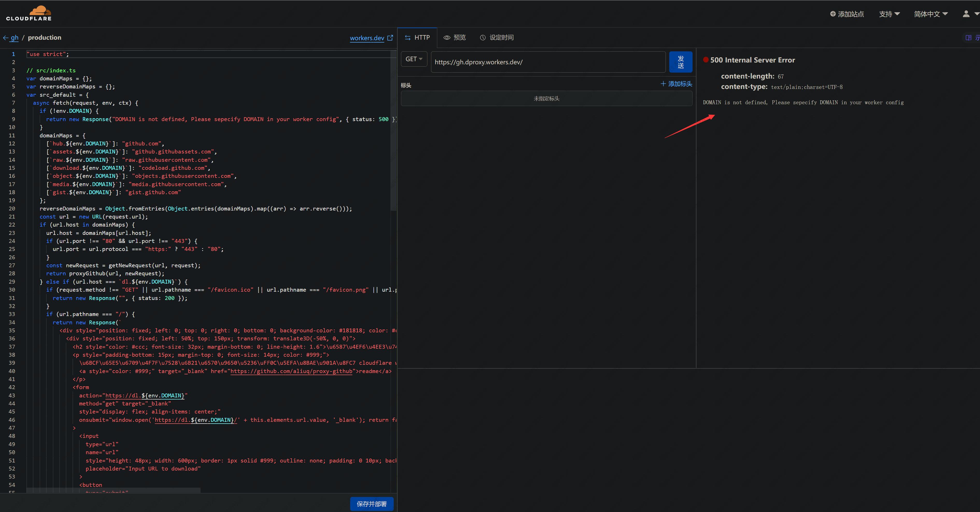
Task: Open the GET method dropdown
Action: [414, 59]
